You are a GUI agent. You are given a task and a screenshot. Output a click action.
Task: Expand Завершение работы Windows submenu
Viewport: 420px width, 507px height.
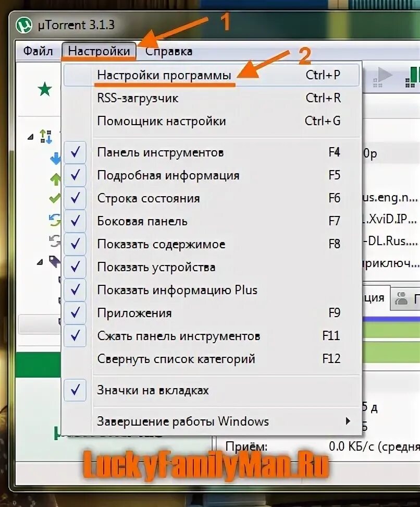[x=211, y=421]
